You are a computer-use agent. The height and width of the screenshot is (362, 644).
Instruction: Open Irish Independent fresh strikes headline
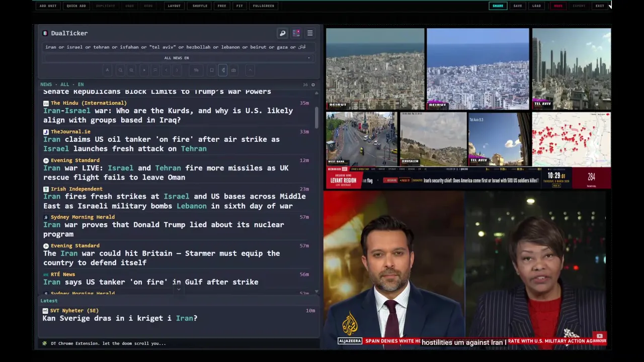click(175, 202)
